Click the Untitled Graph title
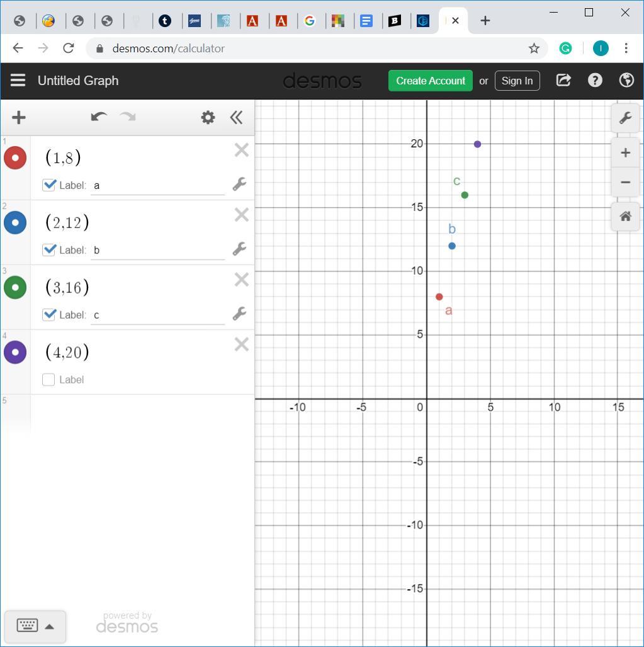Viewport: 644px width, 647px height. (x=78, y=81)
